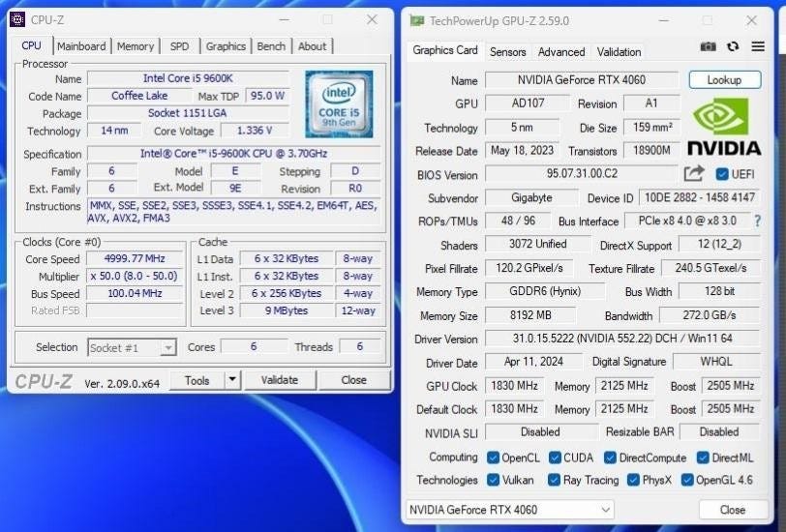The width and height of the screenshot is (786, 532).
Task: Click the GPU-Z app icon in title bar
Action: [x=416, y=20]
